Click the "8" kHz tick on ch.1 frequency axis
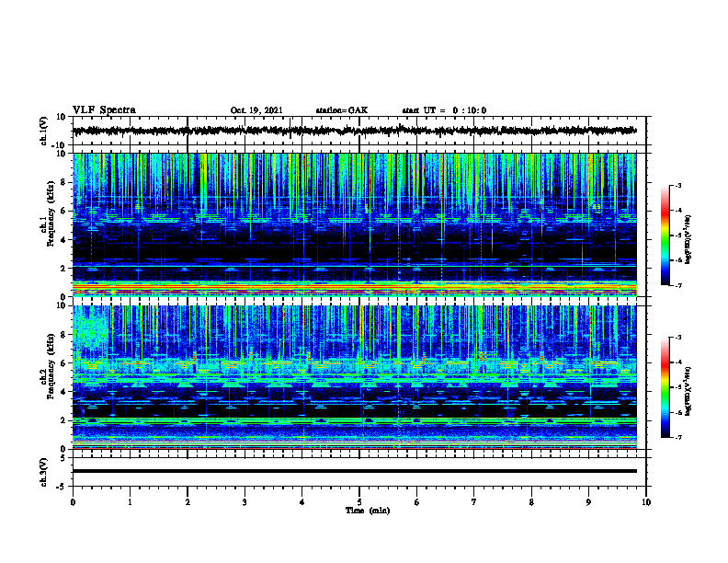The image size is (728, 563). click(x=64, y=182)
